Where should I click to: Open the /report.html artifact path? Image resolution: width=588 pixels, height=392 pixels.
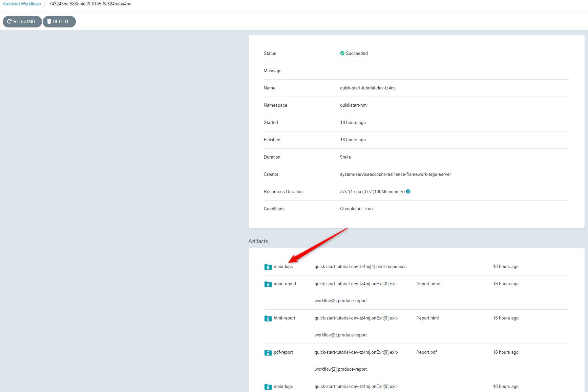pyautogui.click(x=427, y=318)
